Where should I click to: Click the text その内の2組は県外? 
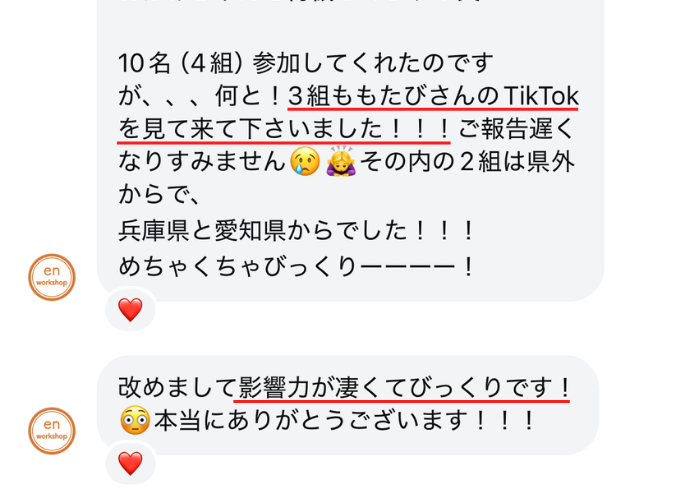pyautogui.click(x=467, y=161)
